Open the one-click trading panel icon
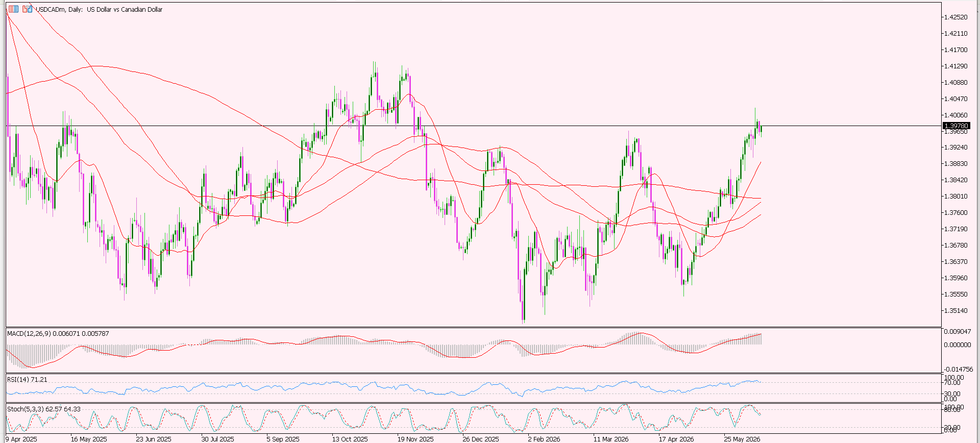The height and width of the screenshot is (443, 980). point(27,9)
